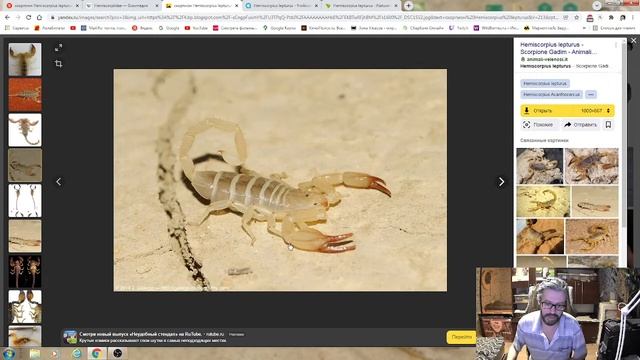Click the address bar URL field

click(306, 18)
